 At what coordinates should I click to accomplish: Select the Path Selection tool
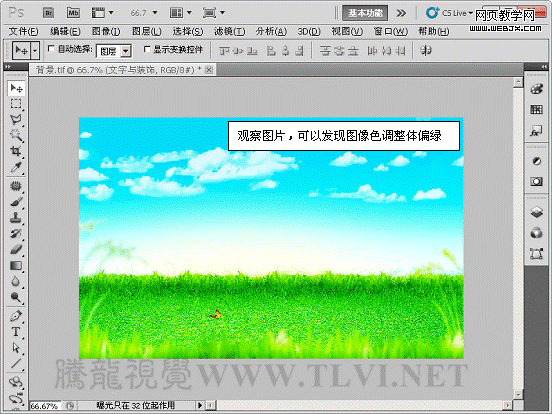(x=16, y=348)
